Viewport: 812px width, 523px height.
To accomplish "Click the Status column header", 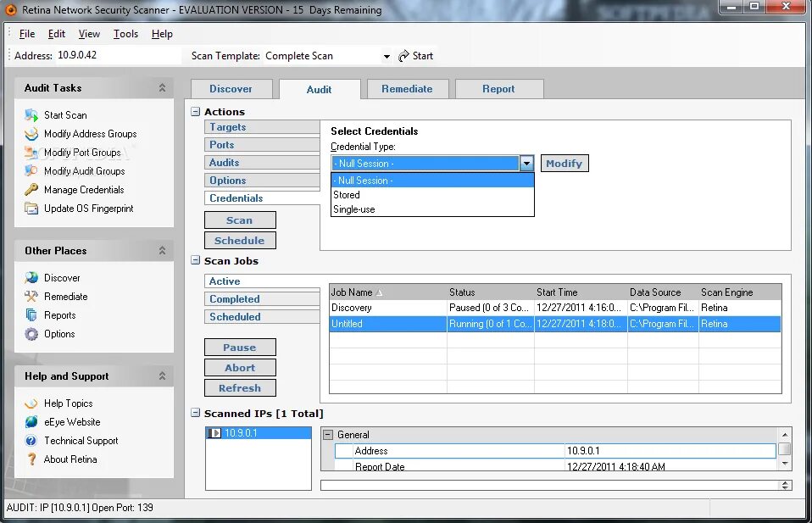I will 491,292.
